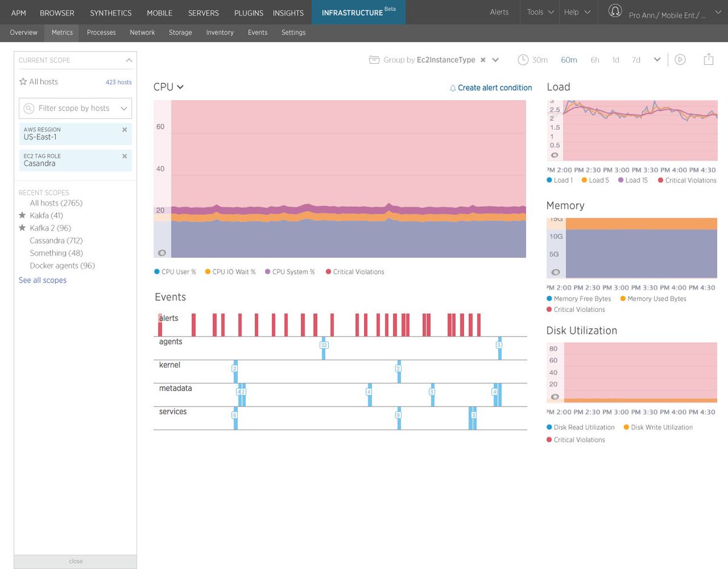Image resolution: width=728 pixels, height=569 pixels.
Task: Click in the Filter scope by hosts field
Action: pyautogui.click(x=75, y=109)
